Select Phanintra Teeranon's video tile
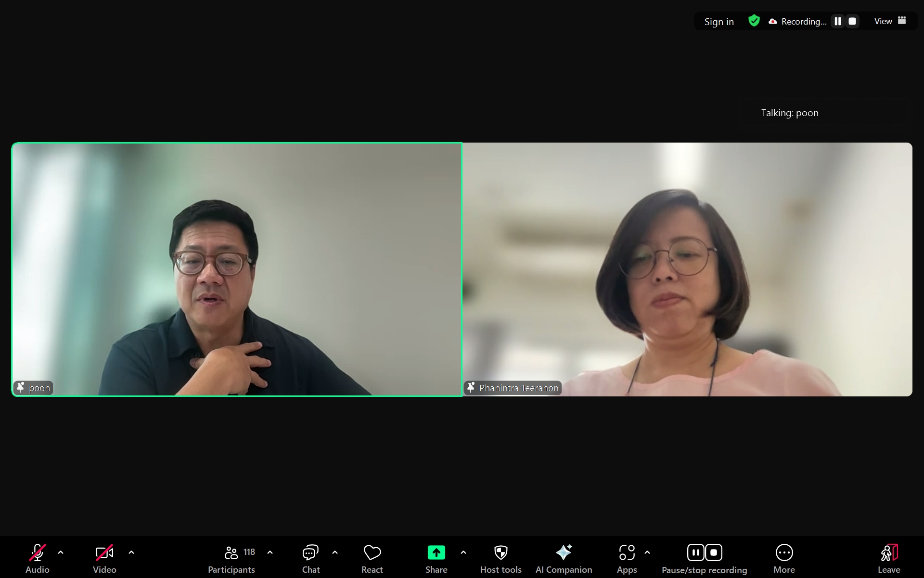Viewport: 924px width, 578px height. (687, 269)
